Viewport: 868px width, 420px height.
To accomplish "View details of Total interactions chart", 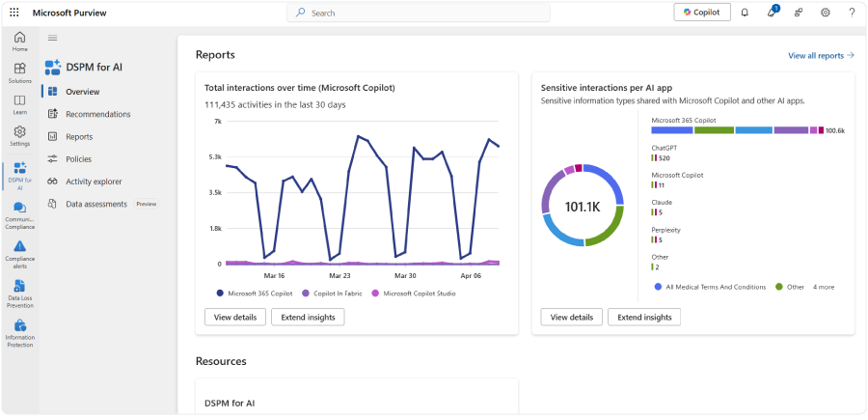I will pos(235,317).
